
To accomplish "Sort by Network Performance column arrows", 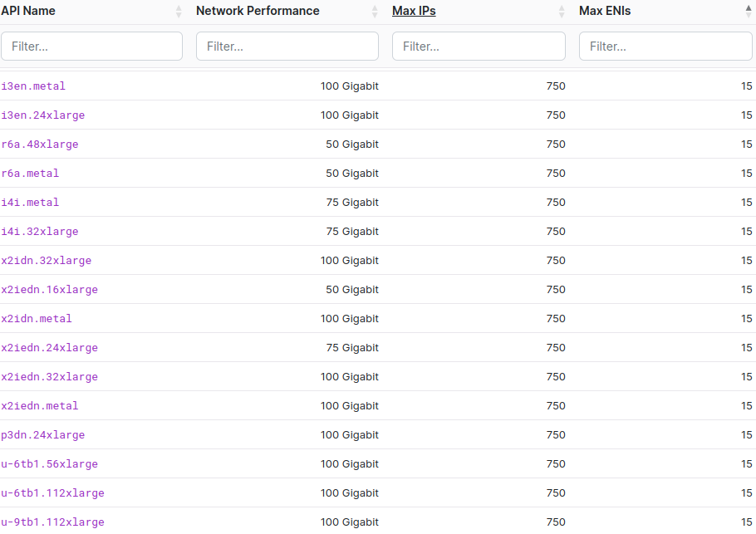I will click(375, 12).
